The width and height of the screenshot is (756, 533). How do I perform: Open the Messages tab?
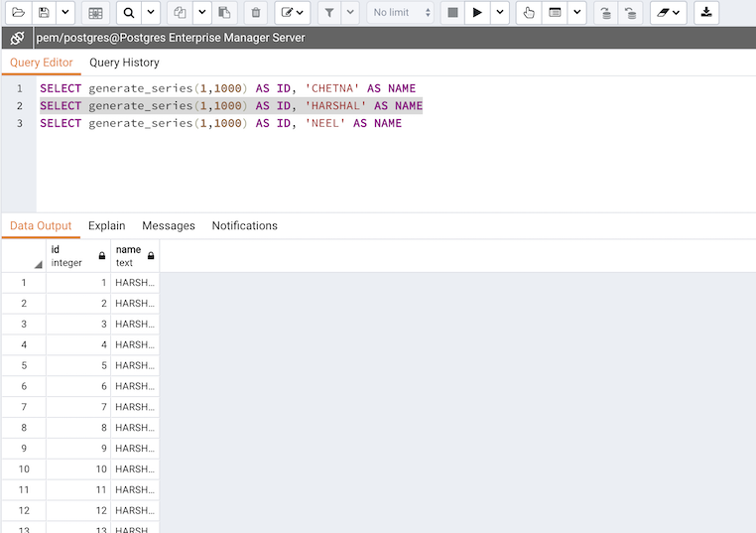169,225
